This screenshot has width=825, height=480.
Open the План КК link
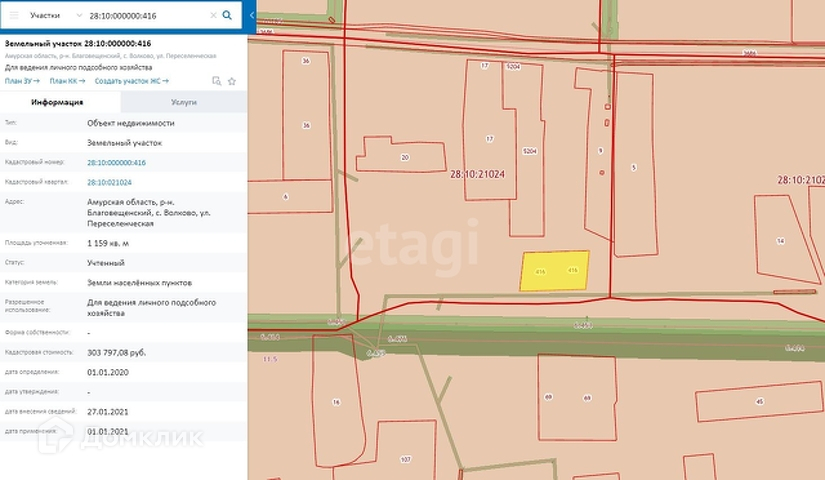[x=67, y=81]
